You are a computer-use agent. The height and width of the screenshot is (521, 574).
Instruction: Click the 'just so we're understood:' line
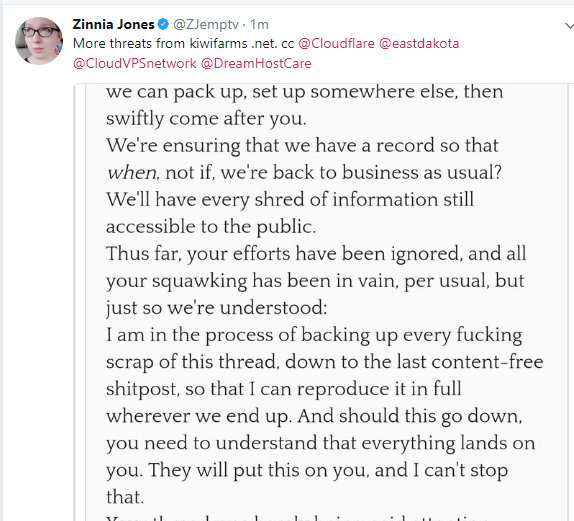click(x=216, y=308)
